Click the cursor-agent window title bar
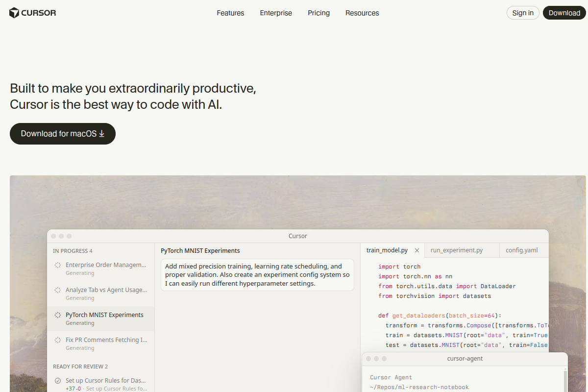Screen dimensions: 588x392 coord(465,359)
